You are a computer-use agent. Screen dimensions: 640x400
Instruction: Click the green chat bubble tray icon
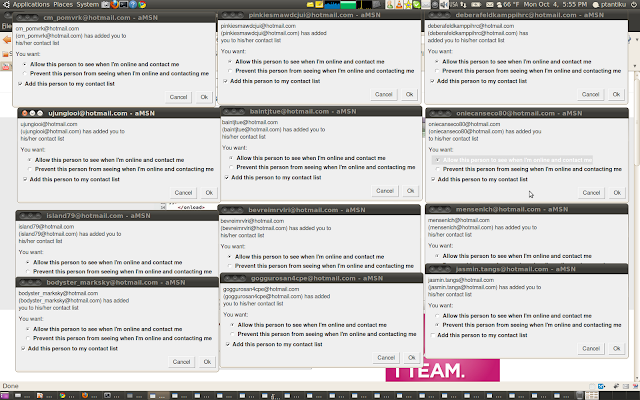[417, 4]
